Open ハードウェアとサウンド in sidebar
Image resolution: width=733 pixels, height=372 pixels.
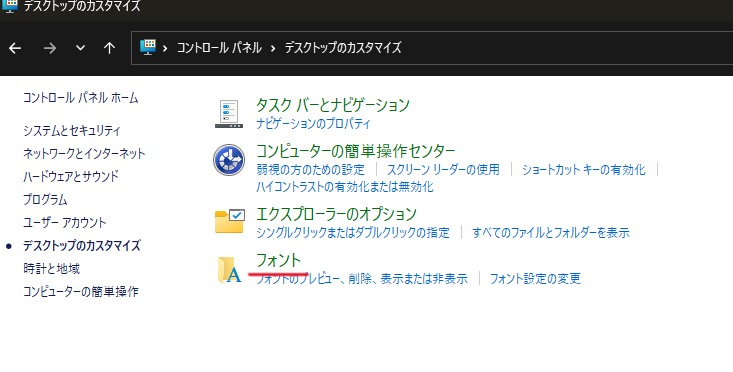point(71,176)
